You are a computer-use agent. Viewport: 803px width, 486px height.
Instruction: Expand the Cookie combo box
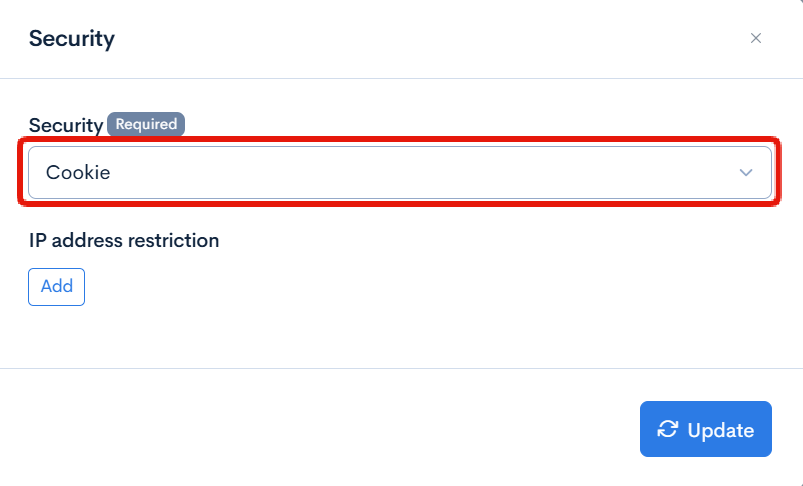(x=400, y=172)
